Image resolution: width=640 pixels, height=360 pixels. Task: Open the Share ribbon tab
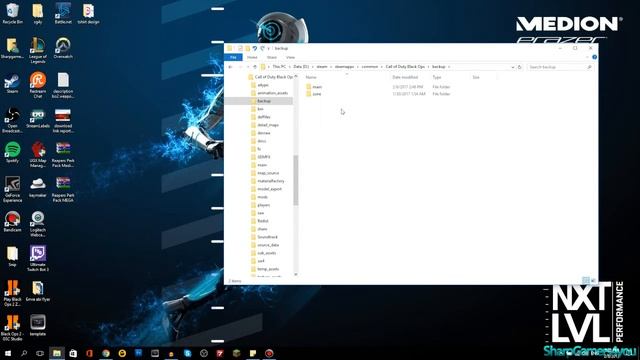click(x=271, y=57)
